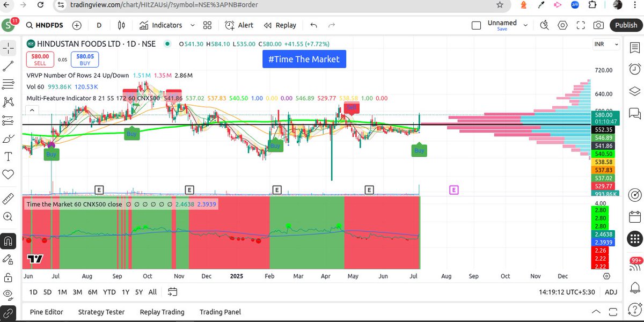The image size is (644, 322).
Task: Change the candlestick chart type
Action: click(x=121, y=25)
